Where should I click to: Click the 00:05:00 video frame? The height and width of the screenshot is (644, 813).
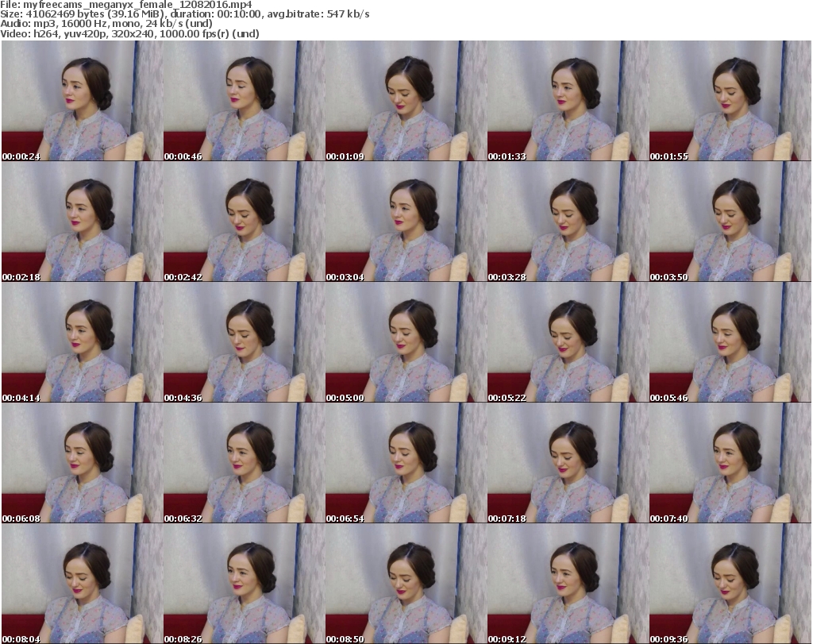pos(406,342)
